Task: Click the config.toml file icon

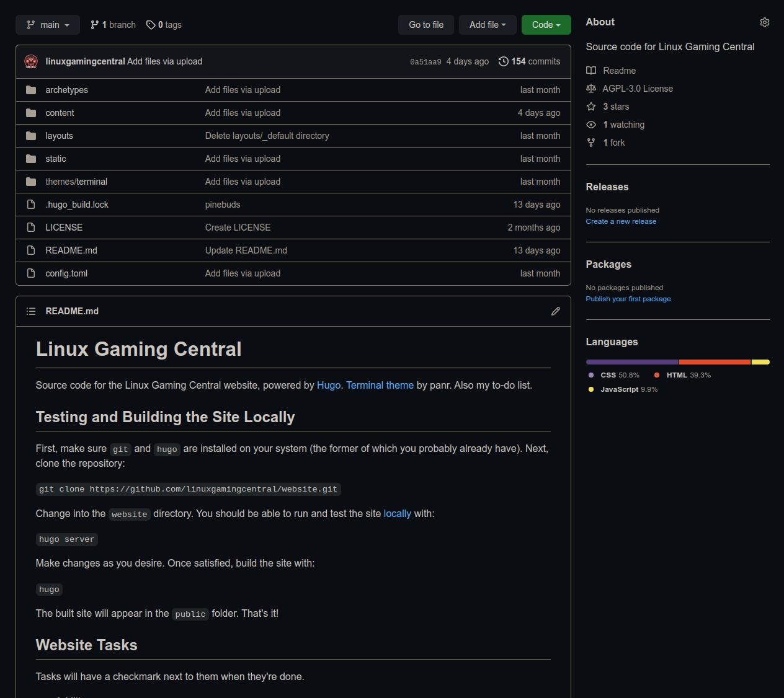Action: [31, 273]
